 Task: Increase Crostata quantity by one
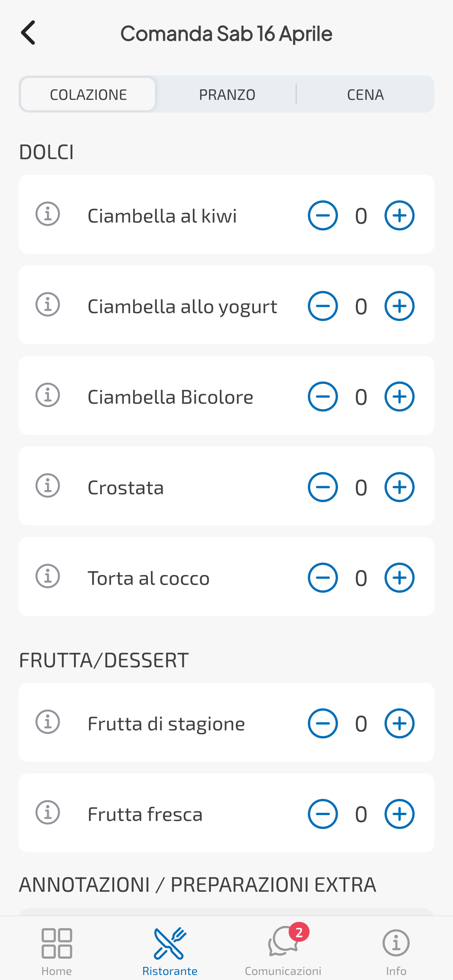coord(399,487)
